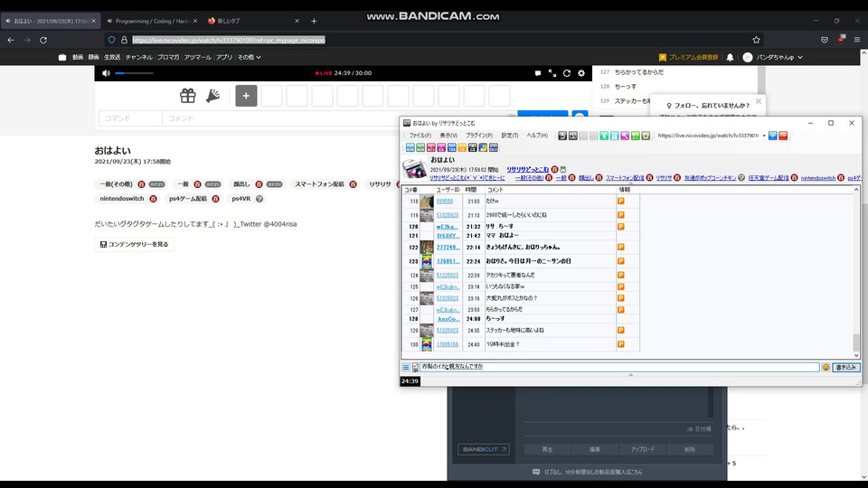868x488 pixels.
Task: Click the green grid toolbar icon
Action: pyautogui.click(x=636, y=136)
